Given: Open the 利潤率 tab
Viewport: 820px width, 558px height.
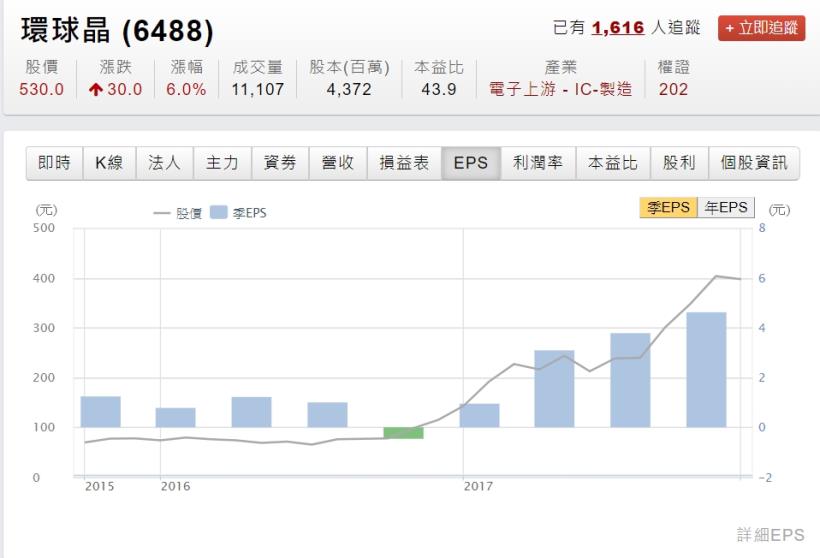Looking at the screenshot, I should (x=538, y=163).
